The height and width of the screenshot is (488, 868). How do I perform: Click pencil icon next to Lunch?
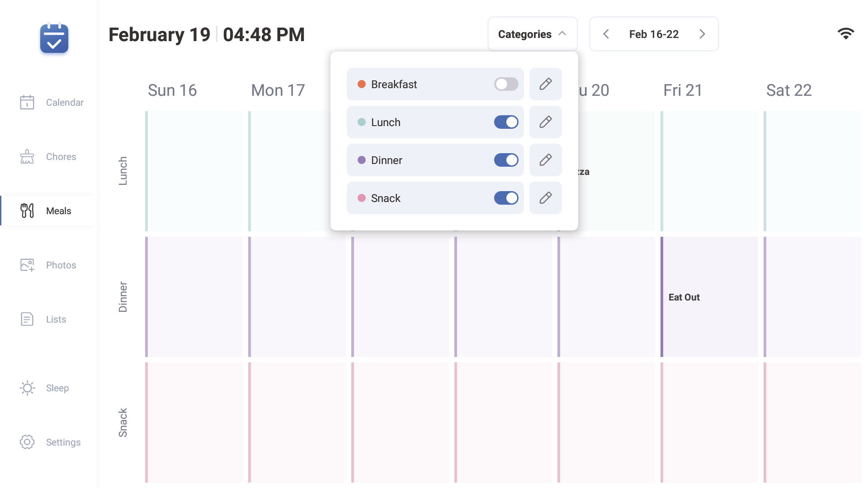pos(545,122)
